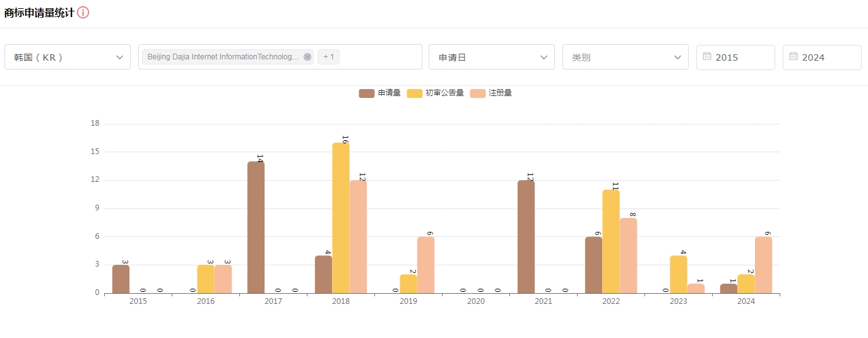Click the yellow 初审公告量 legend swatch
Viewport: 868px width, 338px height.
[x=415, y=93]
